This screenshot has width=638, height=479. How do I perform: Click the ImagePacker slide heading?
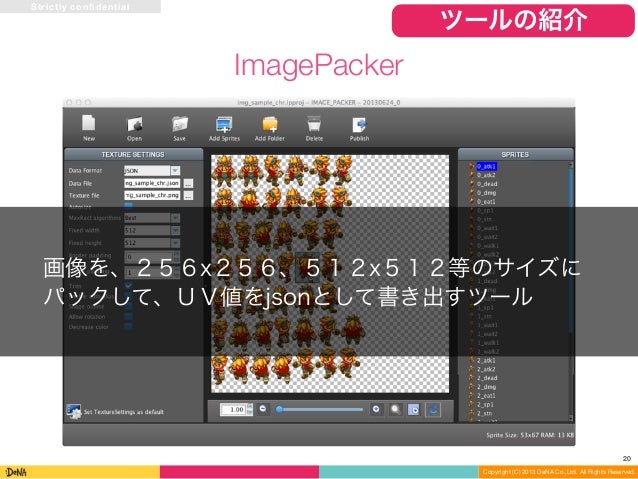click(x=319, y=65)
